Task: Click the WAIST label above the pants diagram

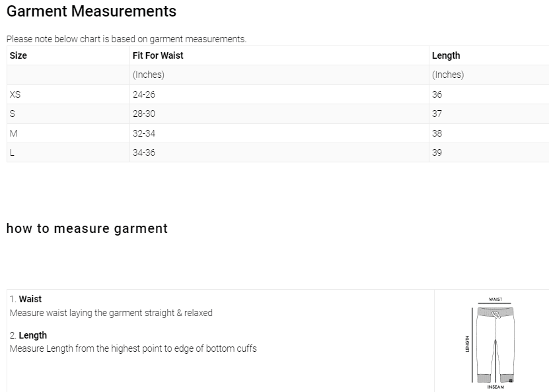Action: [495, 299]
